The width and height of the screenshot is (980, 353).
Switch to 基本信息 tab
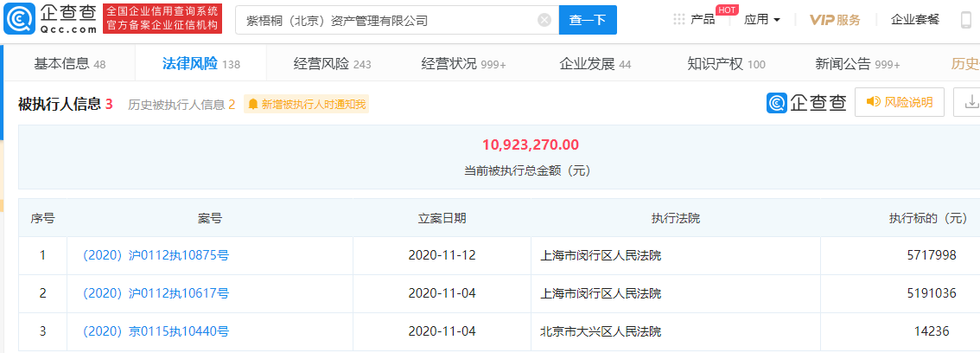click(69, 64)
